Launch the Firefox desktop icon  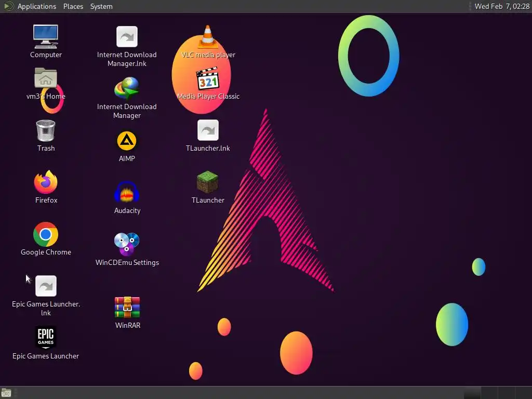click(x=46, y=182)
